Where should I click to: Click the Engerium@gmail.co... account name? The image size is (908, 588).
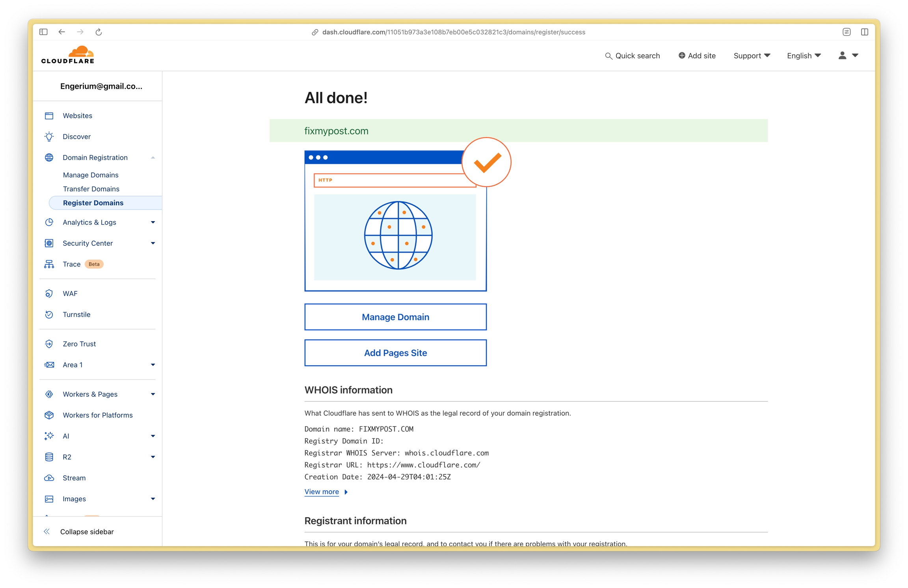101,86
